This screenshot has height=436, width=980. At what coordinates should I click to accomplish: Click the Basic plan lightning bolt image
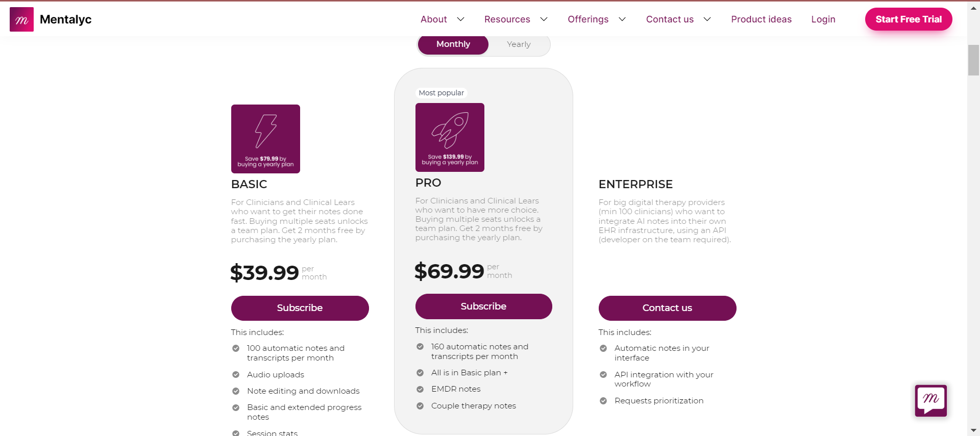(x=265, y=139)
